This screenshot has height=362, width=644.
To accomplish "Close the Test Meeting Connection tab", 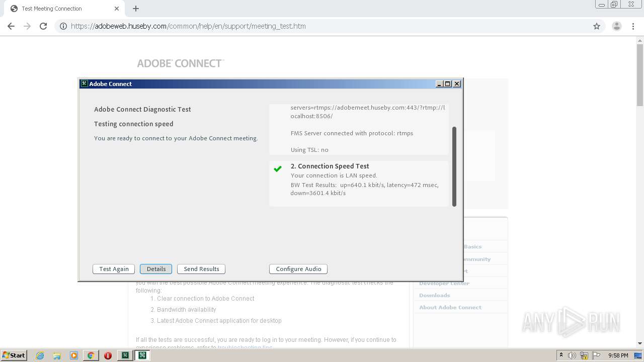I will (x=117, y=9).
